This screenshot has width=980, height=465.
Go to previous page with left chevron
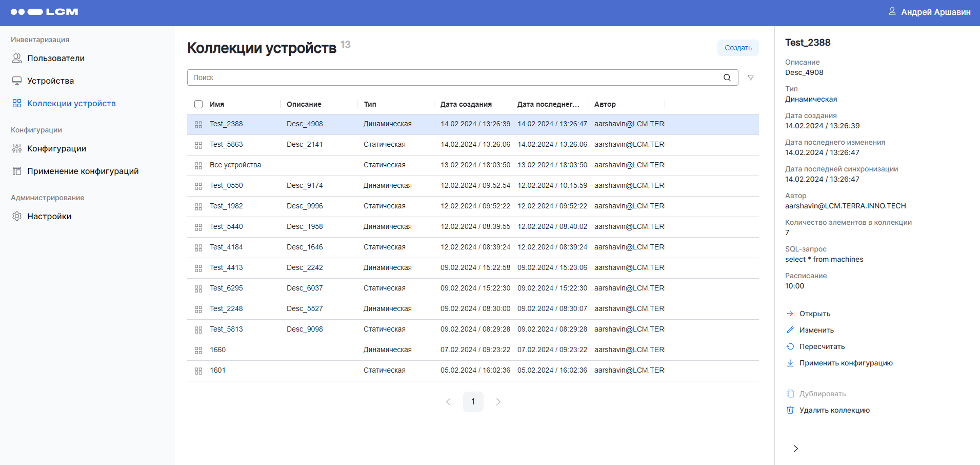pos(448,402)
